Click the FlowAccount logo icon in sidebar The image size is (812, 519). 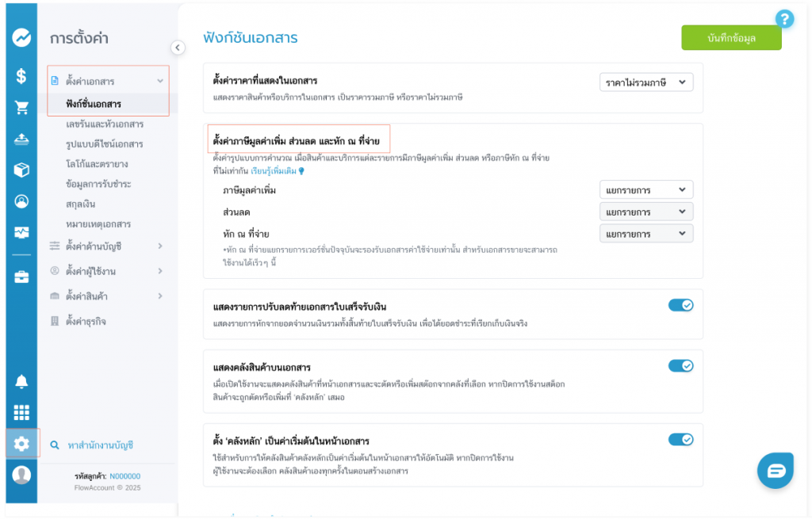tap(21, 37)
